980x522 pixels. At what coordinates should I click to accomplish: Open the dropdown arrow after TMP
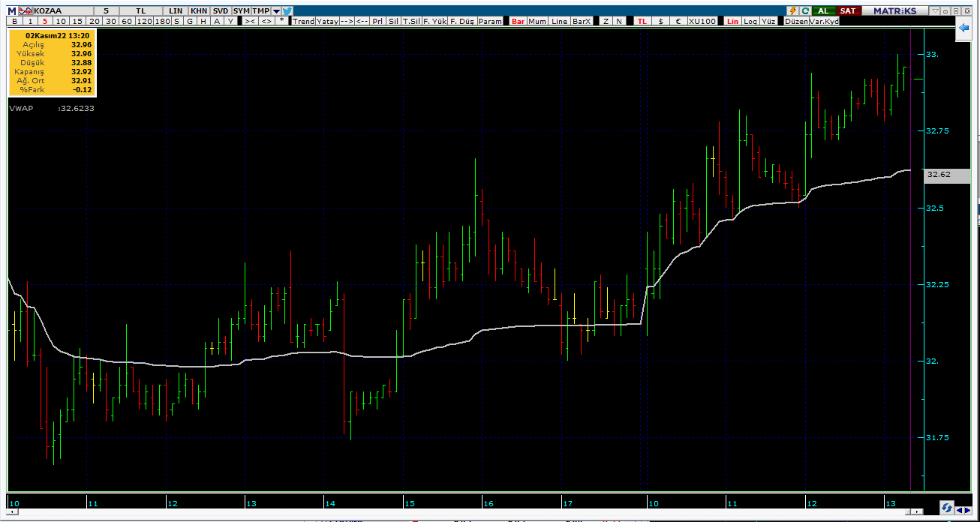[x=275, y=11]
